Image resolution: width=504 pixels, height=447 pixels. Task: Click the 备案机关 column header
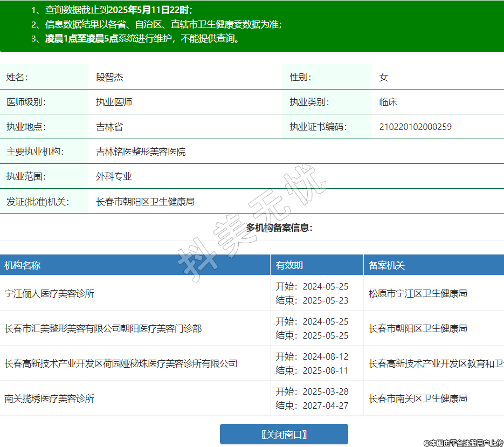[386, 265]
